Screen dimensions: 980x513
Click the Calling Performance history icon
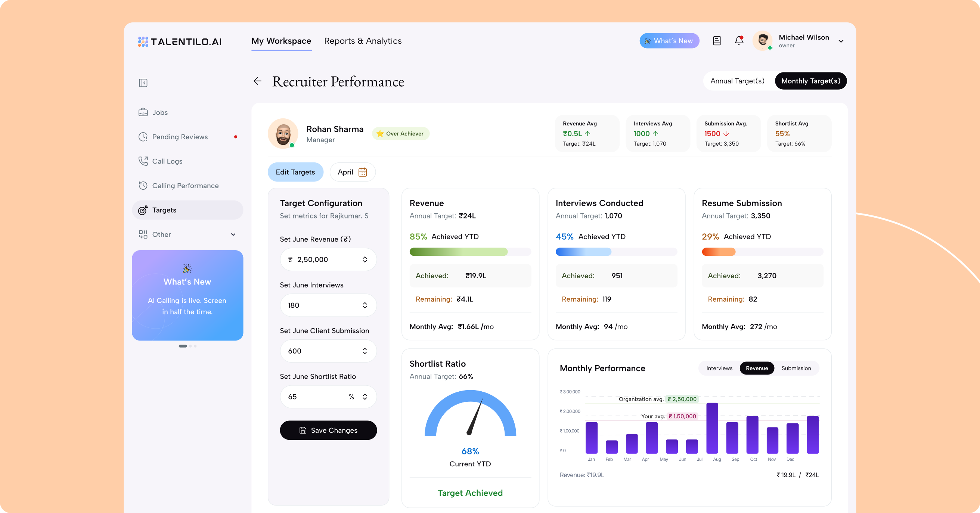click(143, 186)
